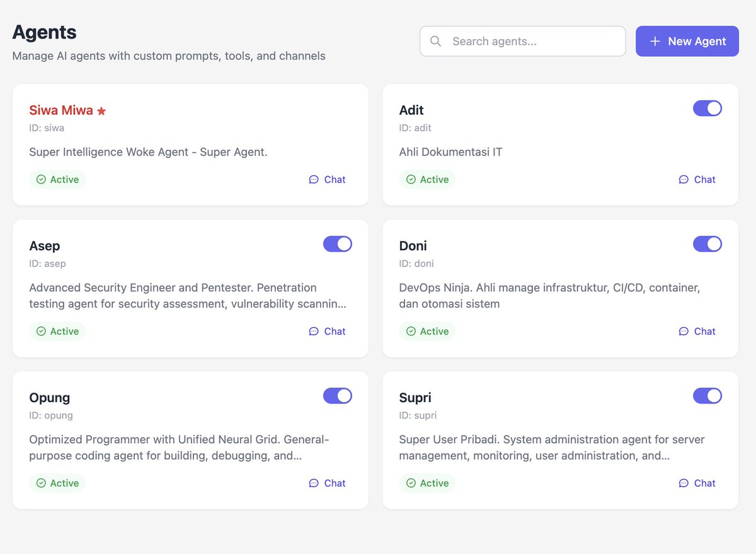Click 'Ahli Dokumentasi IT' description
Image resolution: width=756 pixels, height=554 pixels.
(x=450, y=152)
